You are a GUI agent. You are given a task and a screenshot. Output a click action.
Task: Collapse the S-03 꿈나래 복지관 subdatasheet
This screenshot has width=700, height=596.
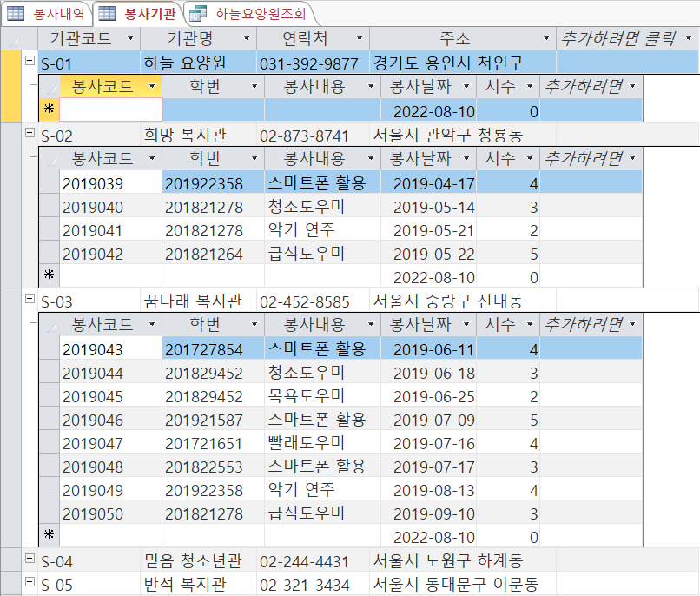pos(31,300)
